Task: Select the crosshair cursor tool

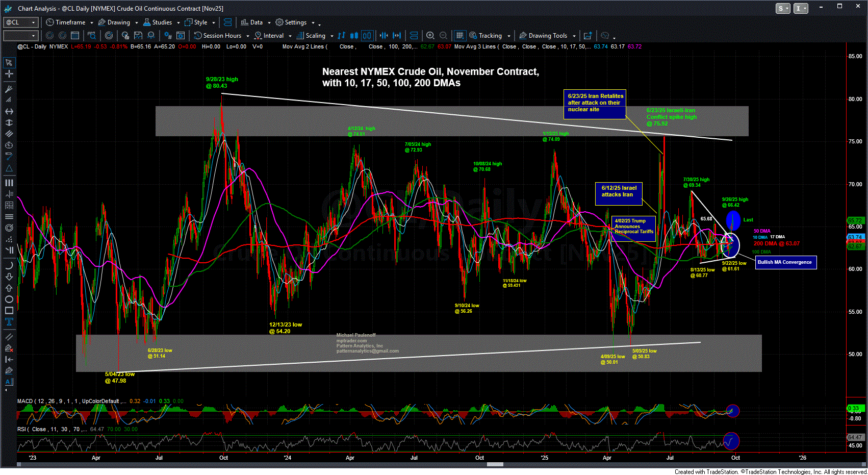Action: [9, 74]
